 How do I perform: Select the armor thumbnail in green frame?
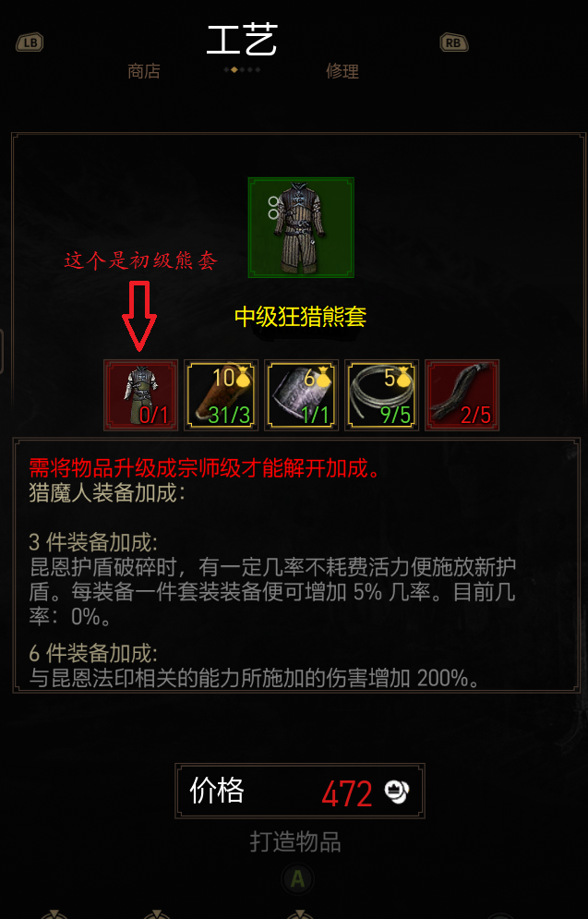coord(301,227)
